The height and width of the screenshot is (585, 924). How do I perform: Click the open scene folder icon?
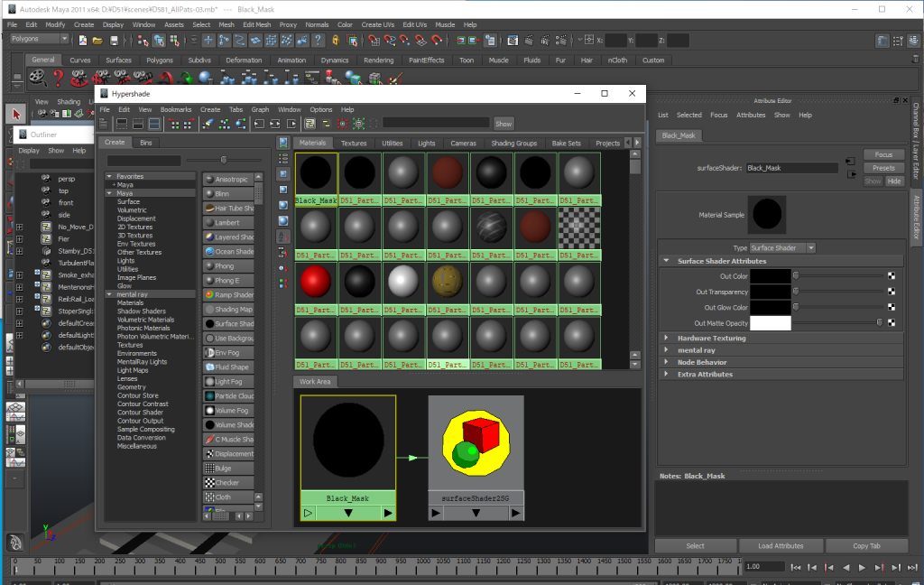pos(97,40)
